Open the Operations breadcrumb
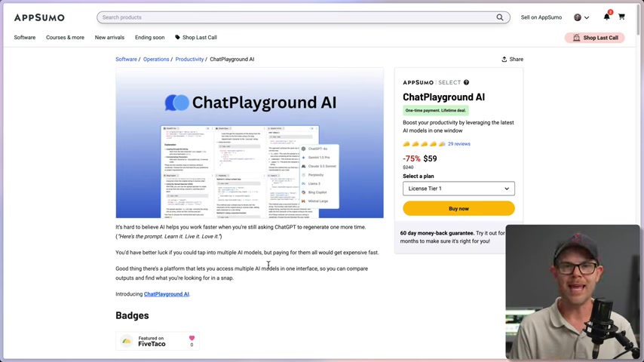The image size is (644, 362). click(x=156, y=59)
